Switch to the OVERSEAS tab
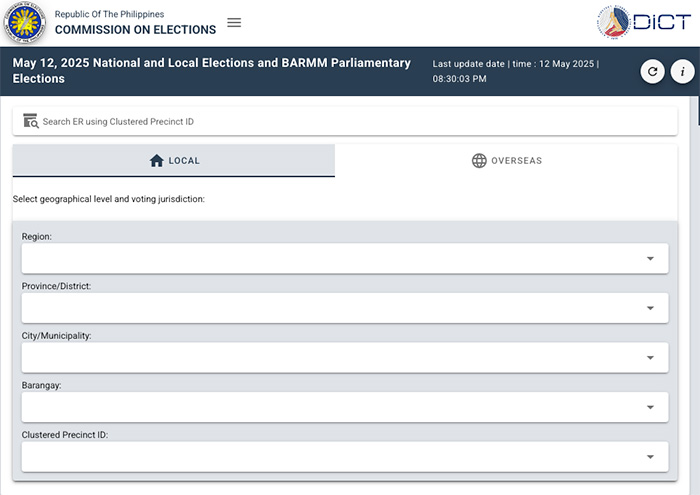Image resolution: width=700 pixels, height=495 pixels. pyautogui.click(x=506, y=161)
